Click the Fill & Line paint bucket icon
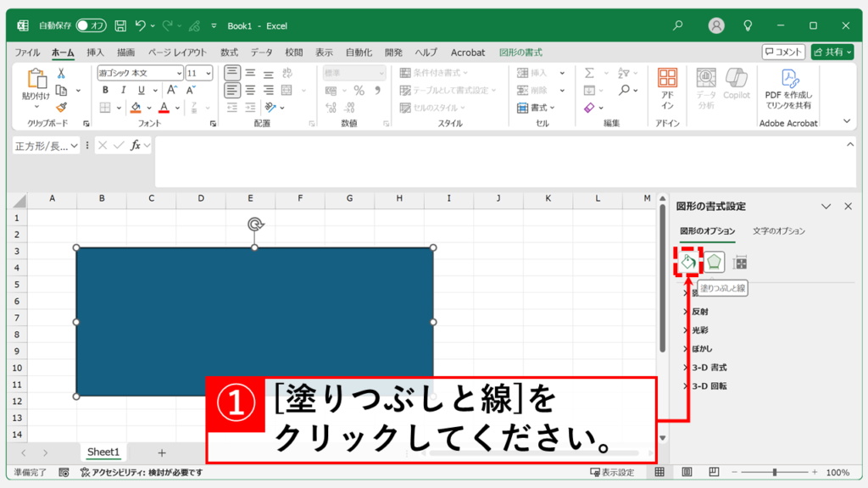 (x=688, y=263)
